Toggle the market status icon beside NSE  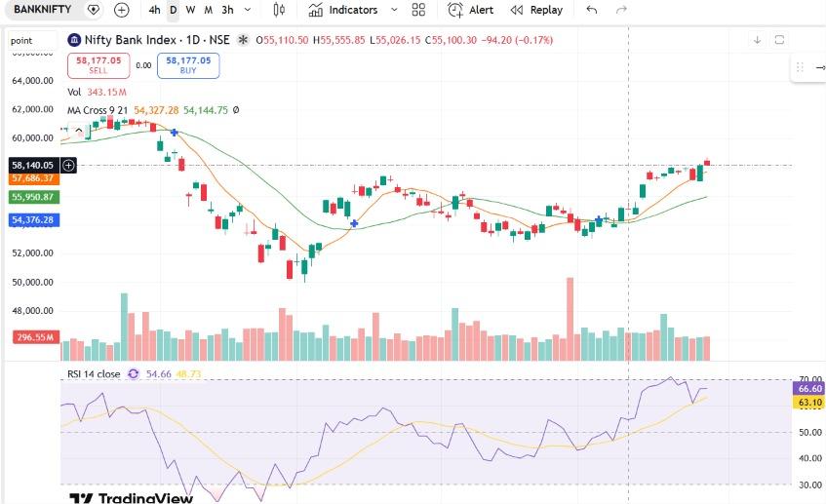tap(242, 40)
